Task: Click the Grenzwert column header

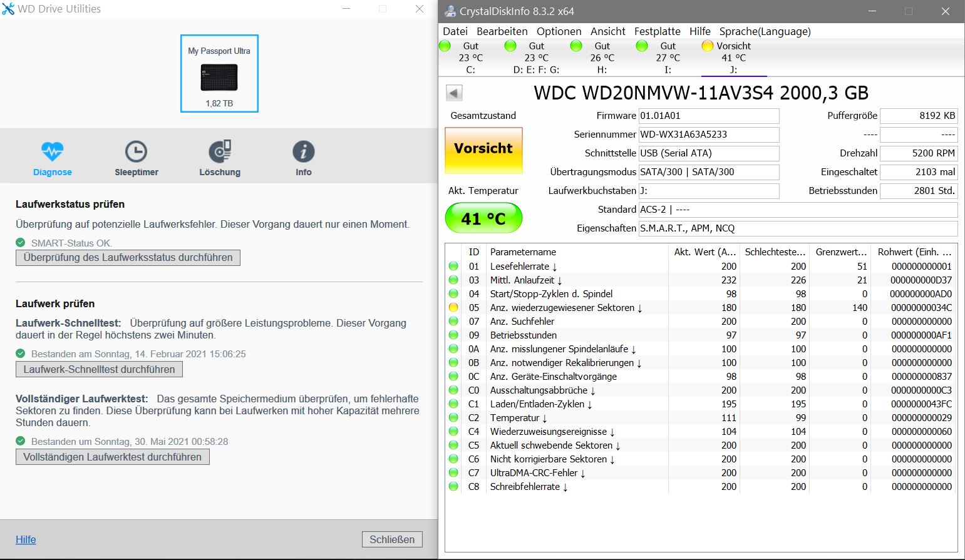Action: (841, 252)
